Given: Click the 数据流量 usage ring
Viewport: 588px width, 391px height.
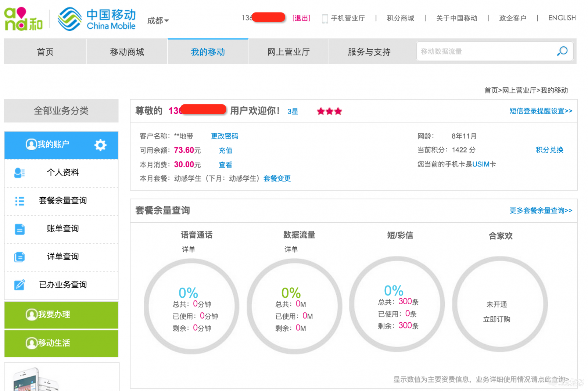Looking at the screenshot, I should [x=294, y=306].
